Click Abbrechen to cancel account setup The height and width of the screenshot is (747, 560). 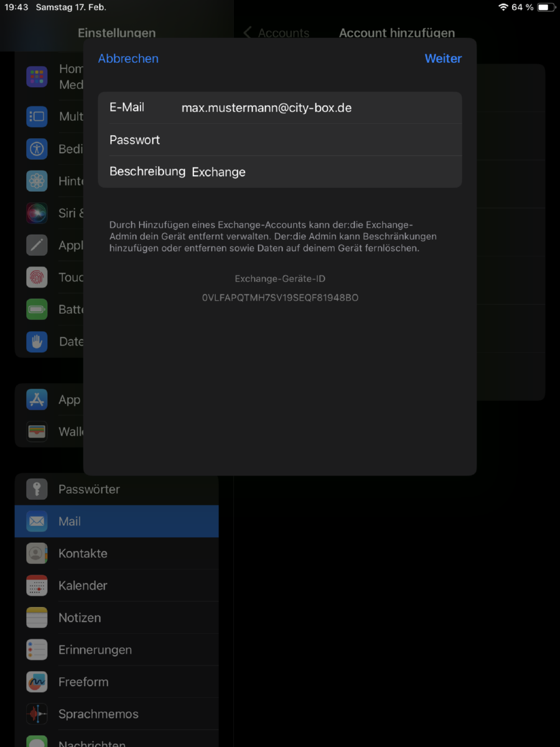point(128,59)
